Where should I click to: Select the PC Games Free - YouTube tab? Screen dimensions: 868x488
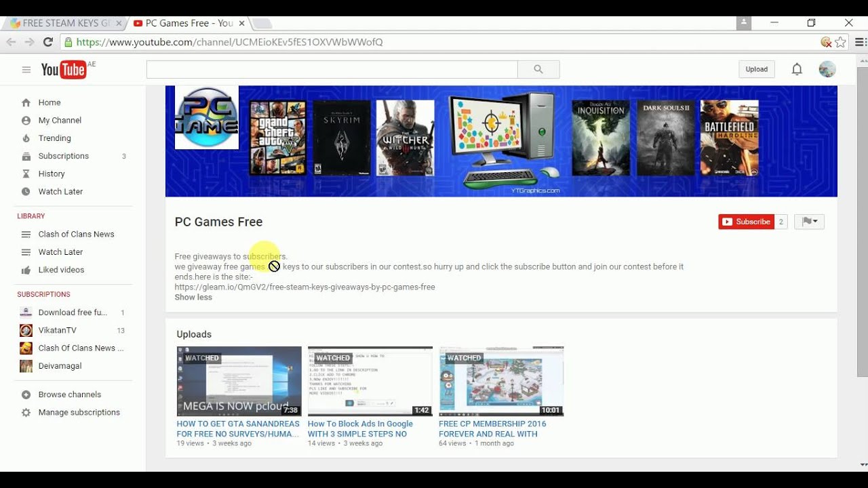pyautogui.click(x=189, y=23)
